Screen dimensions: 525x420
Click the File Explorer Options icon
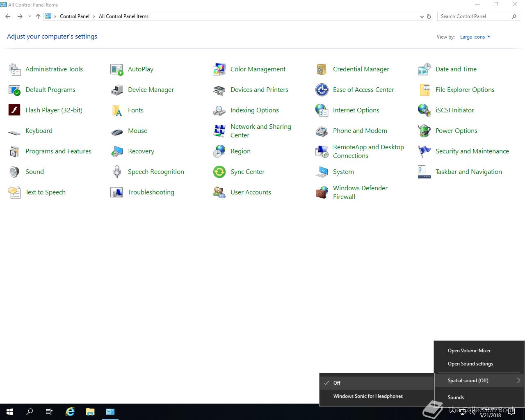point(425,90)
